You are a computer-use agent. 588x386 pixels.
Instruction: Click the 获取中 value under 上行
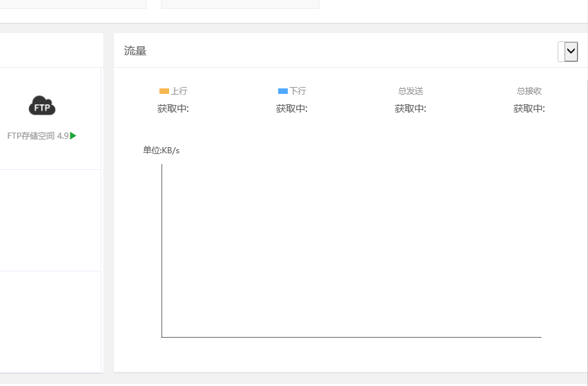tap(173, 109)
